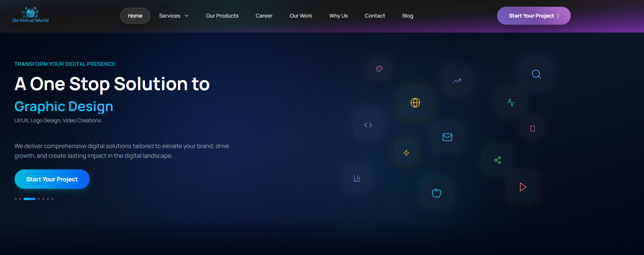This screenshot has width=644, height=255.
Task: Open the Career page
Action: [x=264, y=16]
